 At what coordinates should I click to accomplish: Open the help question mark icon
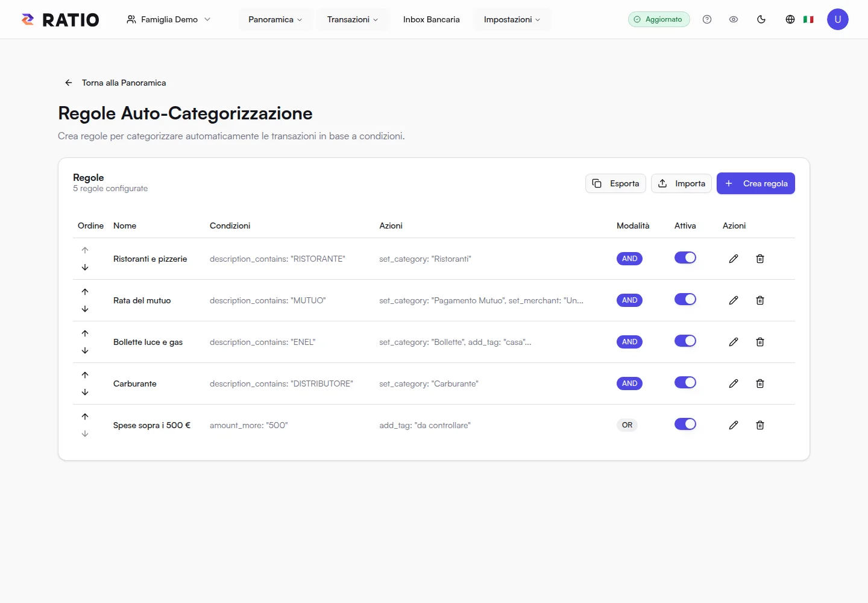pyautogui.click(x=707, y=19)
